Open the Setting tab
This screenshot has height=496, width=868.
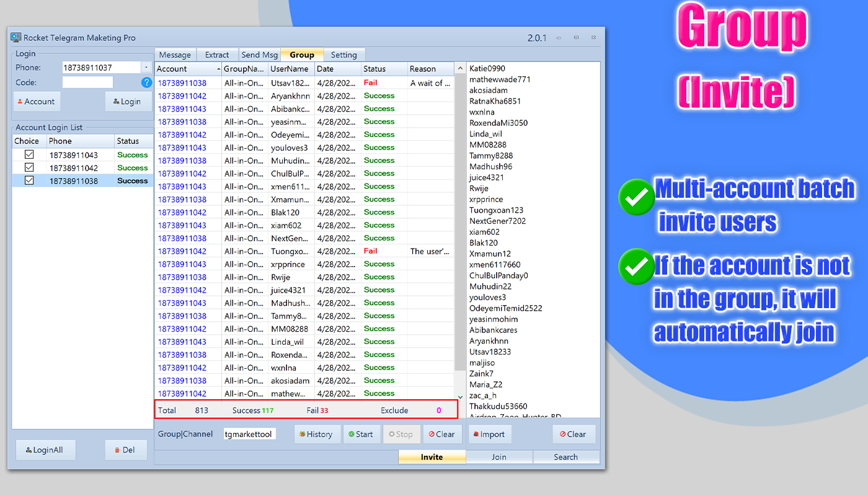[344, 55]
